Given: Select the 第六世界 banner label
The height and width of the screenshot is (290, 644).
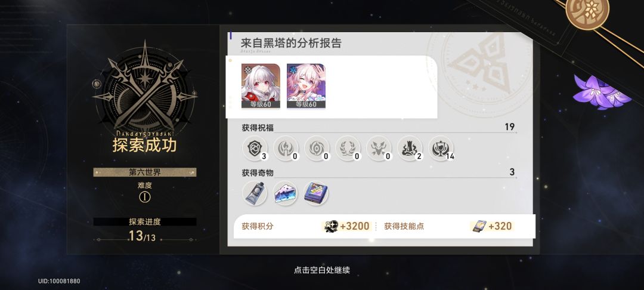Looking at the screenshot, I should (144, 172).
